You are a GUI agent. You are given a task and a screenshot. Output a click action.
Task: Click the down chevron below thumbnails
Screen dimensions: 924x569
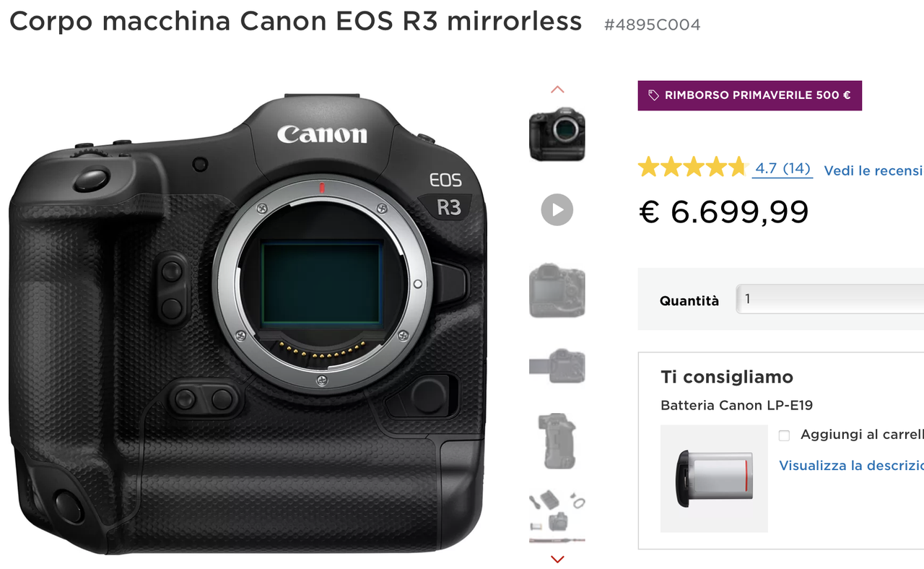point(557,559)
